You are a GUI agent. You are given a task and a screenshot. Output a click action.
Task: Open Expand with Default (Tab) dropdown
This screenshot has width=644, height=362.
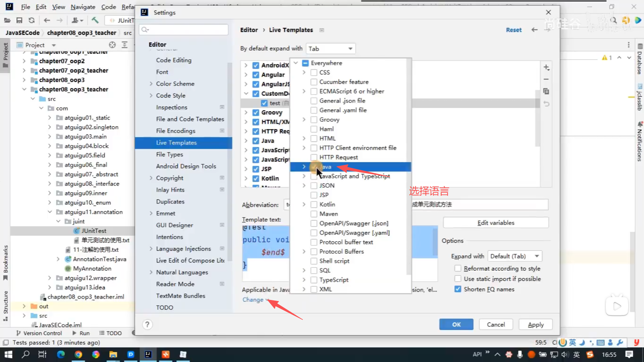(515, 256)
